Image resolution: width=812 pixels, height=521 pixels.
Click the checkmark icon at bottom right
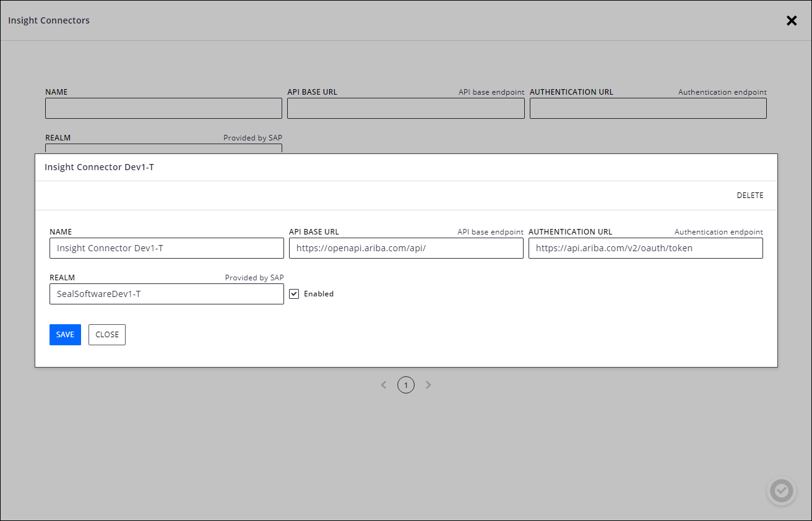click(781, 491)
